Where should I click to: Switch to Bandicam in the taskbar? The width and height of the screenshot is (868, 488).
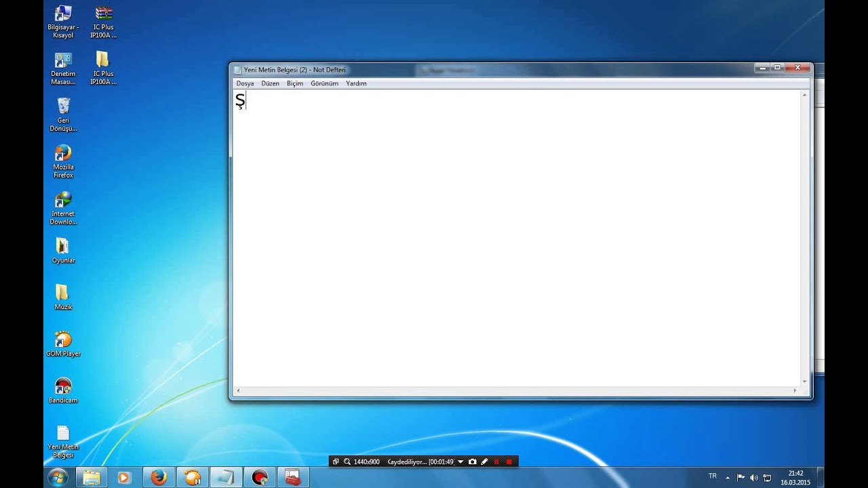(x=260, y=478)
